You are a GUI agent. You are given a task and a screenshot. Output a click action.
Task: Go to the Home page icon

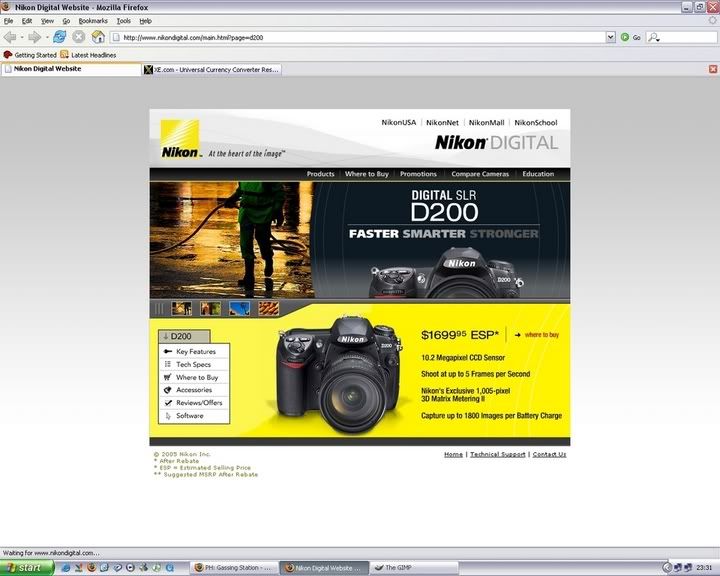tap(98, 37)
